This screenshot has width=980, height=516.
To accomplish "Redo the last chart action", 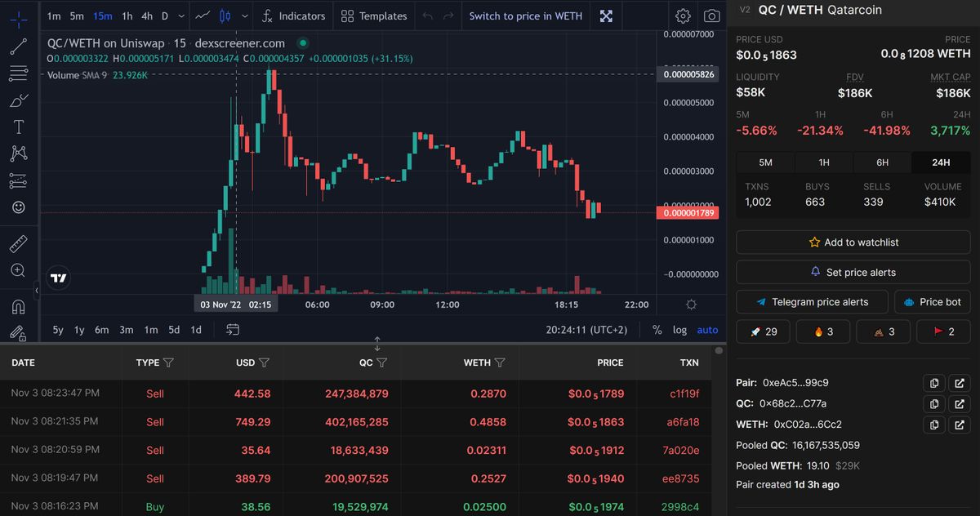I will tap(448, 16).
